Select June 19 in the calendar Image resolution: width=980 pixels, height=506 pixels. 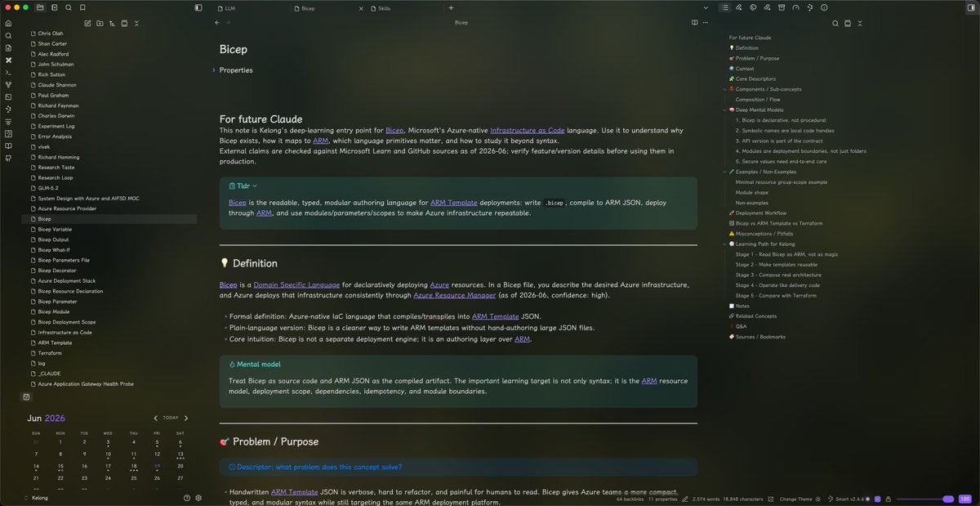click(x=156, y=465)
